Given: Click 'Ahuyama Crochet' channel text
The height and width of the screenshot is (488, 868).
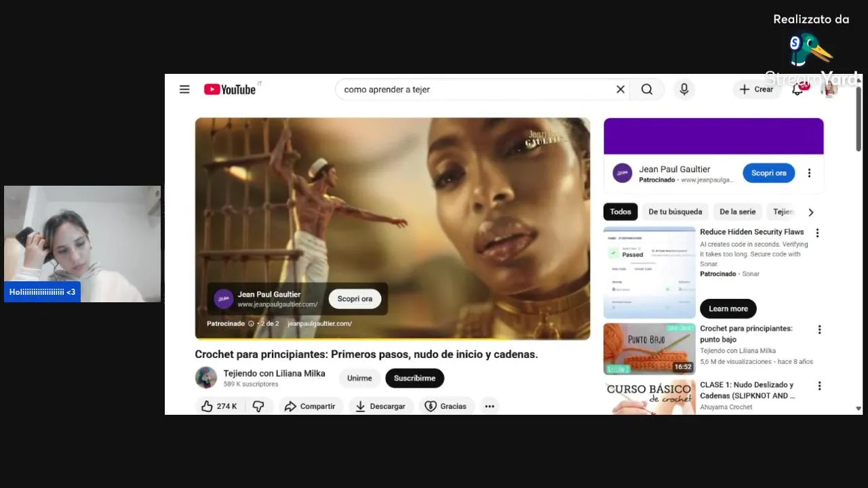Looking at the screenshot, I should pyautogui.click(x=726, y=407).
